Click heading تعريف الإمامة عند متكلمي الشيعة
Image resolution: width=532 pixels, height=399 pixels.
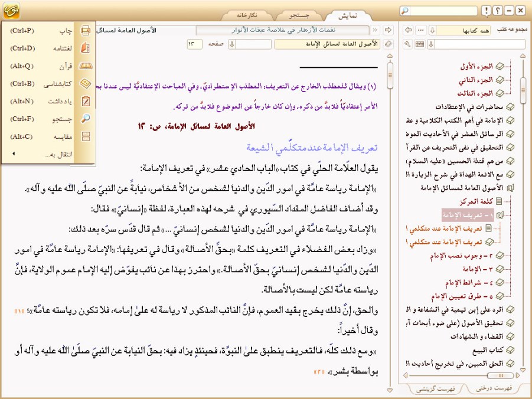(312, 148)
